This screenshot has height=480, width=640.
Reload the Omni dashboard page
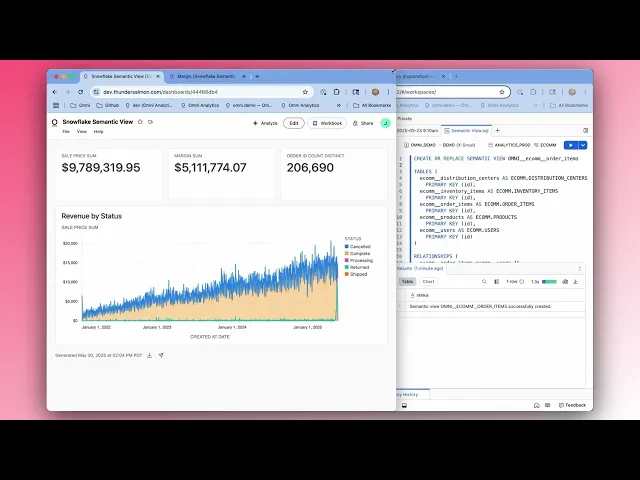tap(80, 92)
